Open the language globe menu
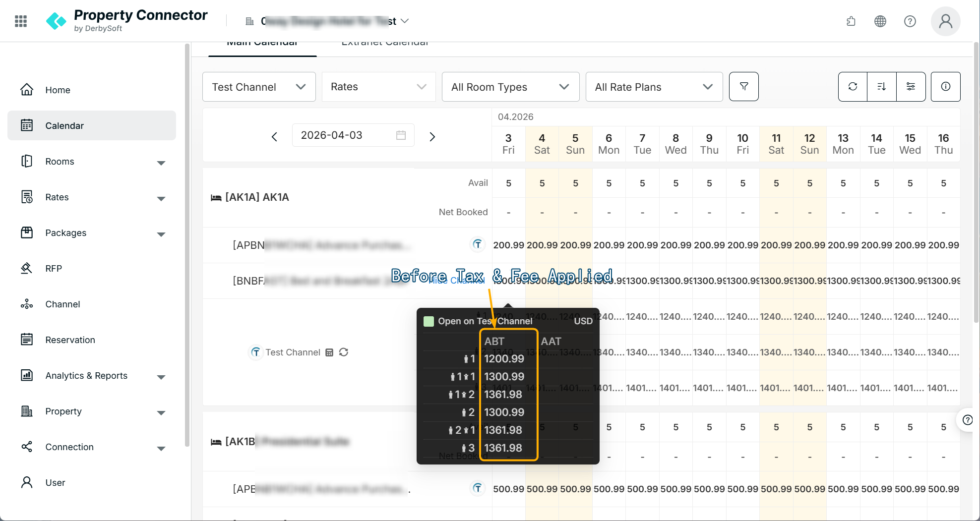Image resolution: width=980 pixels, height=521 pixels. (x=880, y=21)
